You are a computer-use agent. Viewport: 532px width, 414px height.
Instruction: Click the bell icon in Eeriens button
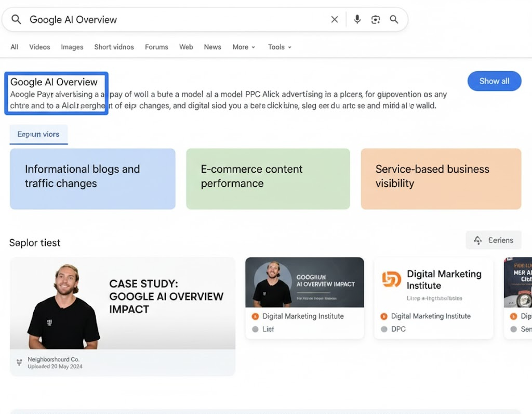tap(478, 240)
